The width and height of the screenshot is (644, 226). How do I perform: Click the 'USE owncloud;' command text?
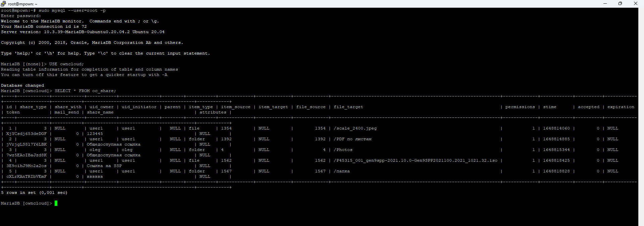tap(66, 64)
